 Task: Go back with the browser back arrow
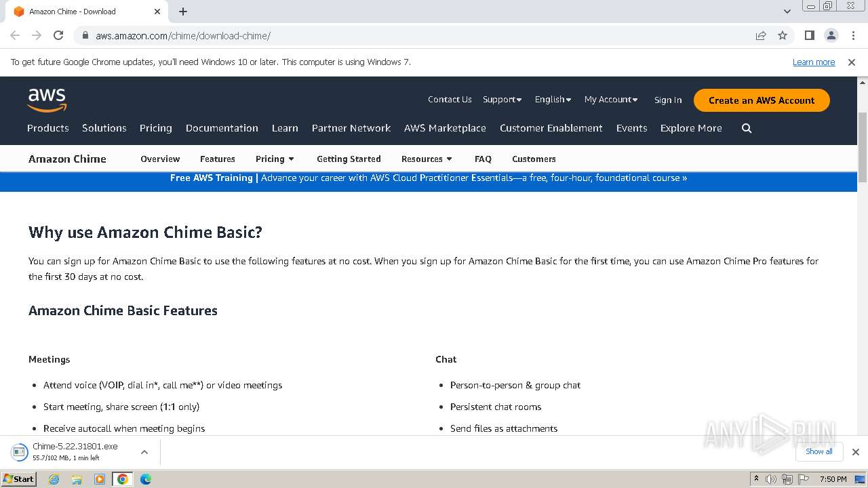click(x=15, y=36)
